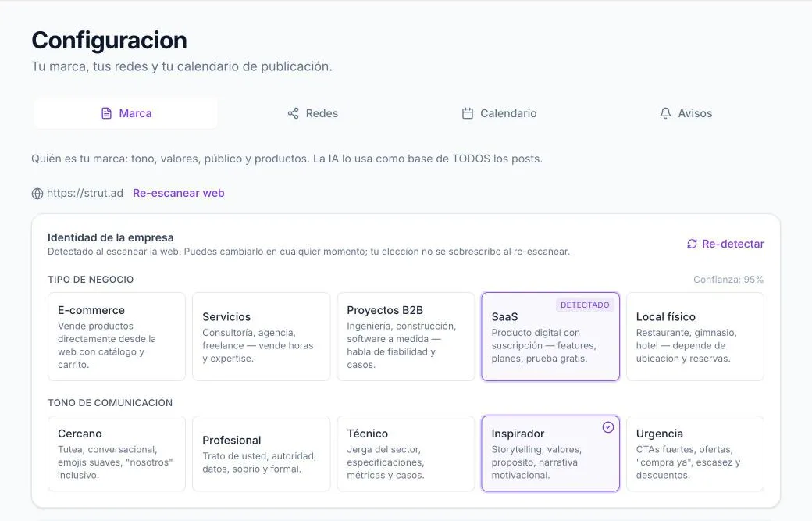Viewport: 812px width, 521px height.
Task: Click the globe icon next to the URL
Action: 37,194
